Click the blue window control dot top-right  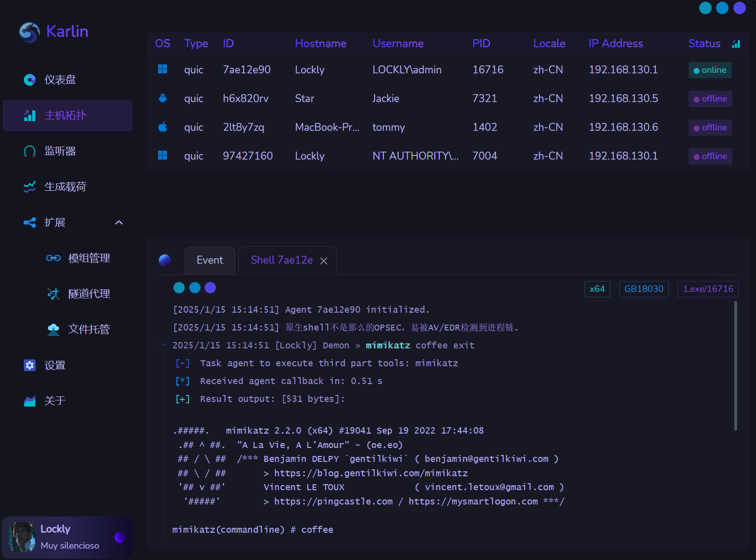click(722, 8)
